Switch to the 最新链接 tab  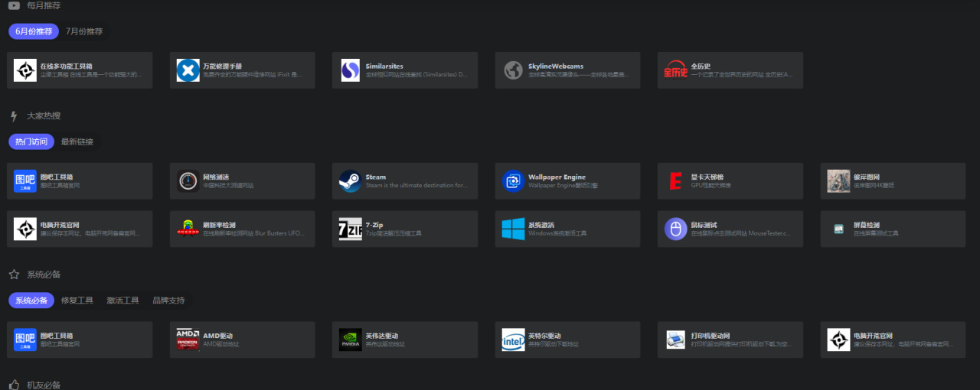(x=77, y=141)
